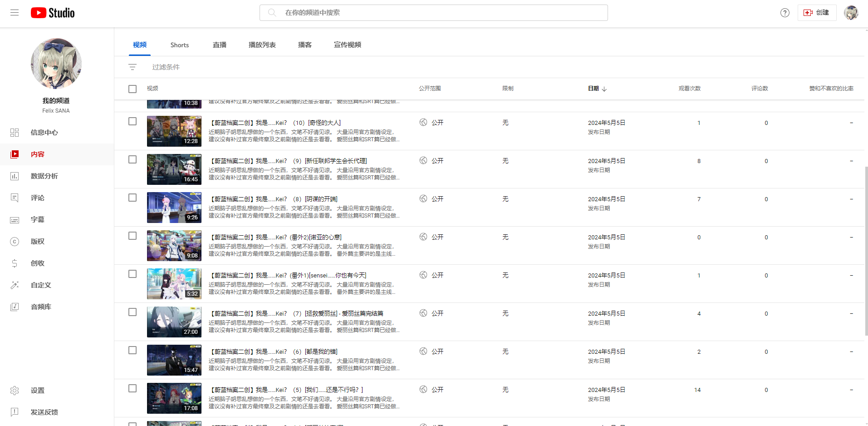Open the hamburger navigation menu

click(x=15, y=13)
